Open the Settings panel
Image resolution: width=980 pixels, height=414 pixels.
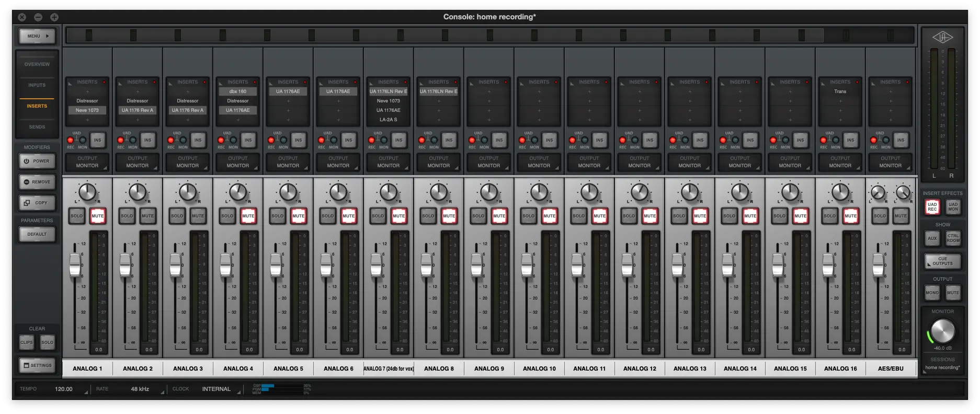pos(37,365)
